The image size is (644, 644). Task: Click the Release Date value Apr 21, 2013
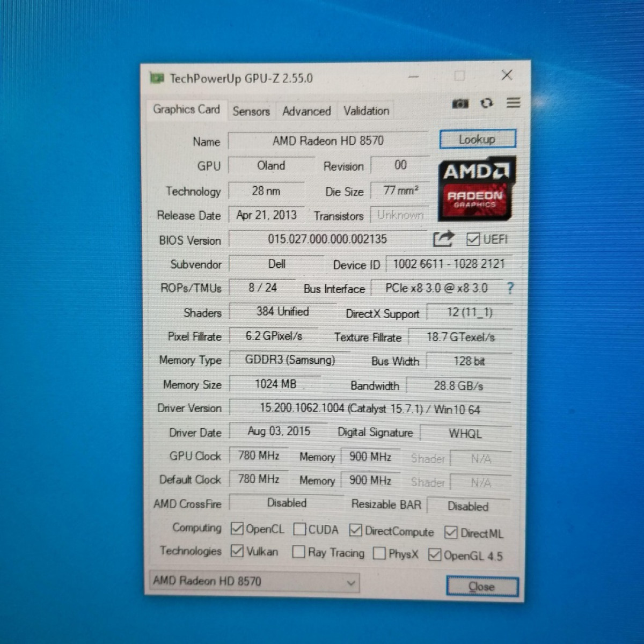[x=267, y=215]
